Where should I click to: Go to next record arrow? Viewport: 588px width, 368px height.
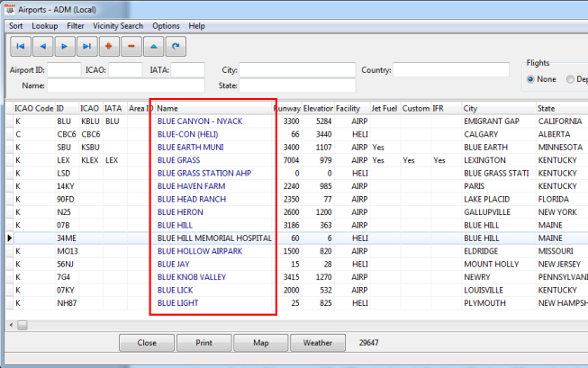click(65, 47)
